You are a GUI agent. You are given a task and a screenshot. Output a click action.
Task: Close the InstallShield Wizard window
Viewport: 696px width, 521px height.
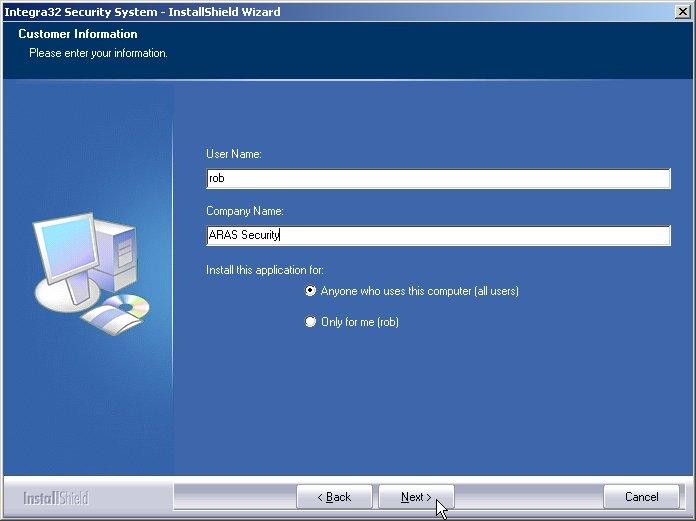tap(683, 11)
